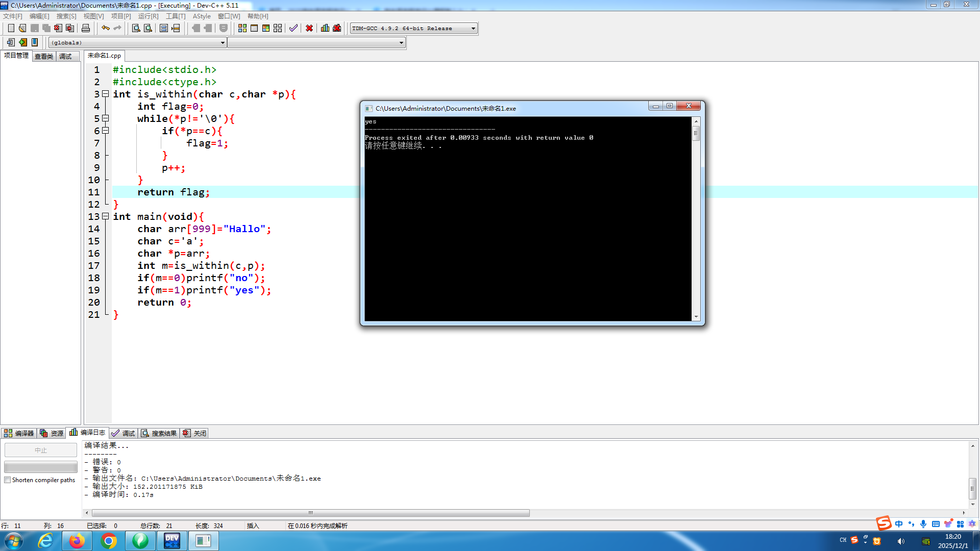Click the Print toolbar icon
980x551 pixels.
[86, 28]
